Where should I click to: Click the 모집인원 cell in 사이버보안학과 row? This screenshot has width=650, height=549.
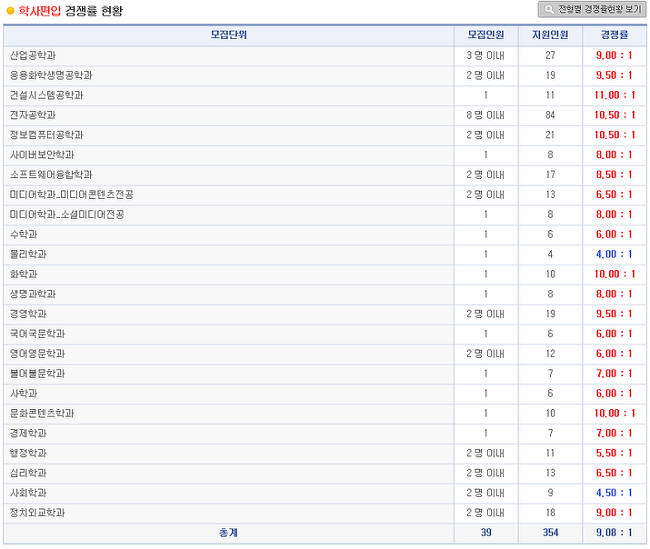tap(486, 155)
